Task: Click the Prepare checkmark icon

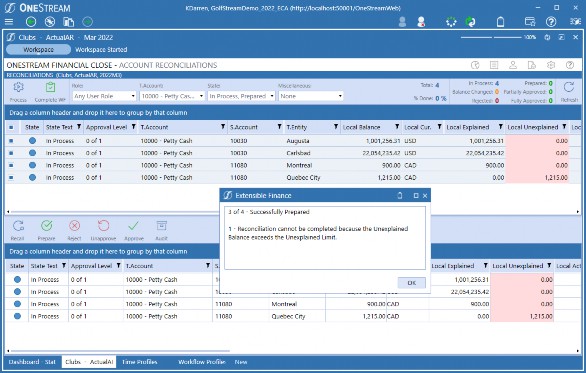Action: pyautogui.click(x=46, y=226)
